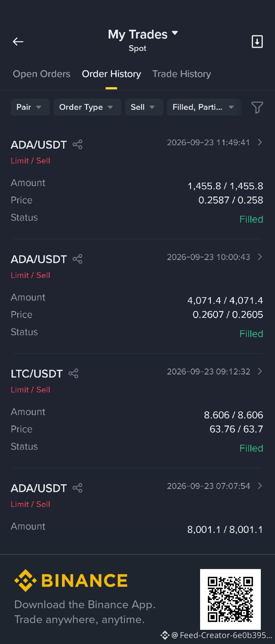Go back using the left arrow icon
275x644 pixels.
[18, 42]
